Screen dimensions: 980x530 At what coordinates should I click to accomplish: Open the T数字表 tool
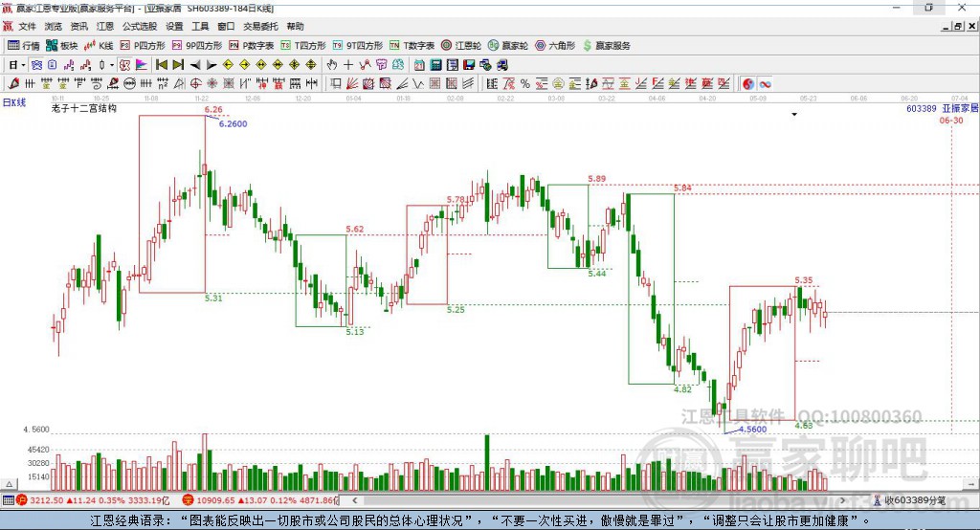click(412, 46)
